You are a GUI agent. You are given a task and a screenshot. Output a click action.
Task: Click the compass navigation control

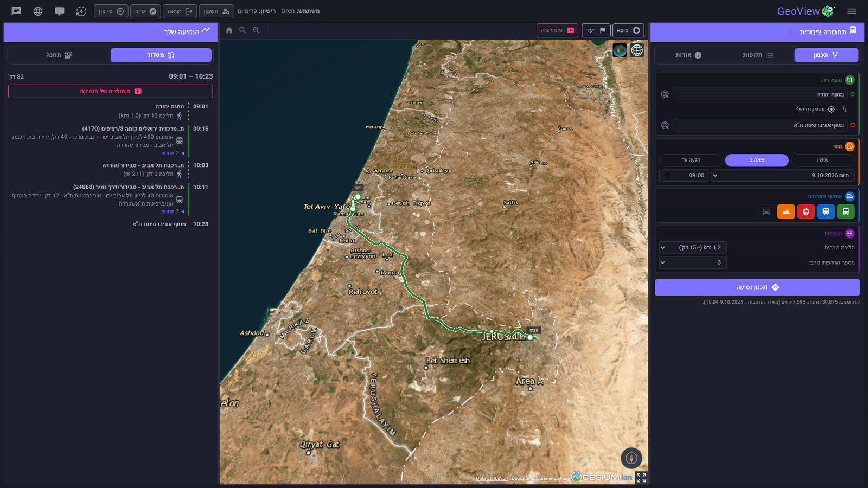[631, 458]
